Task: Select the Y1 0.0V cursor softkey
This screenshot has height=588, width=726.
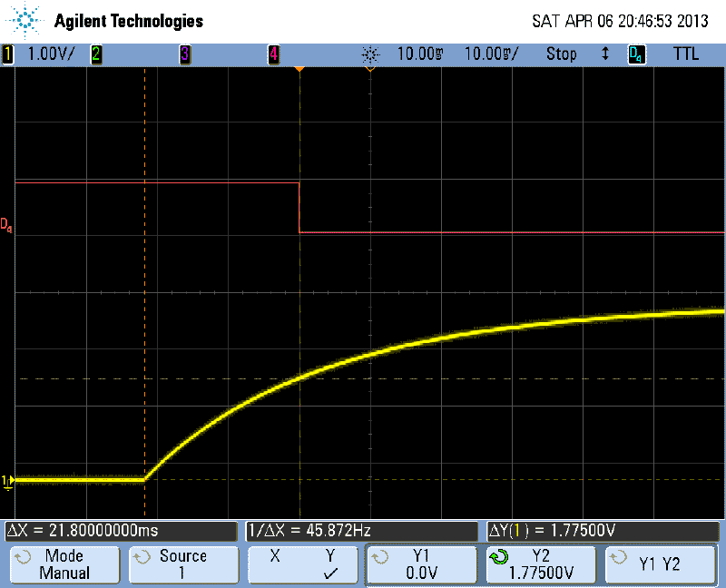Action: click(421, 564)
